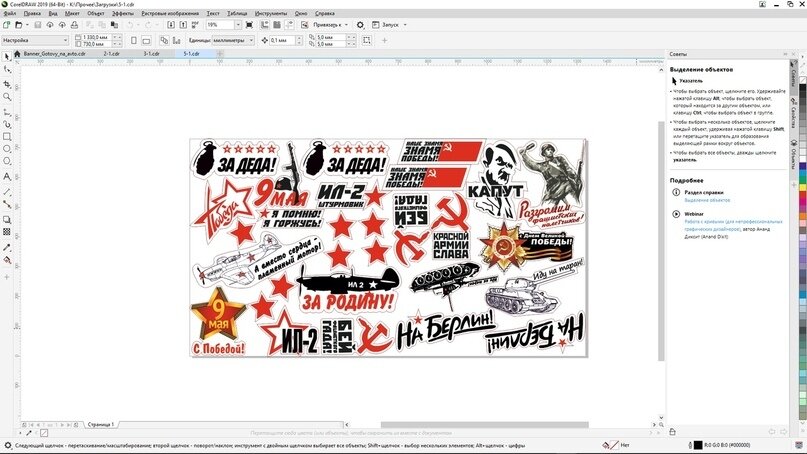Close the 'Советы' docker panel
The width and height of the screenshot is (807, 454).
point(793,54)
